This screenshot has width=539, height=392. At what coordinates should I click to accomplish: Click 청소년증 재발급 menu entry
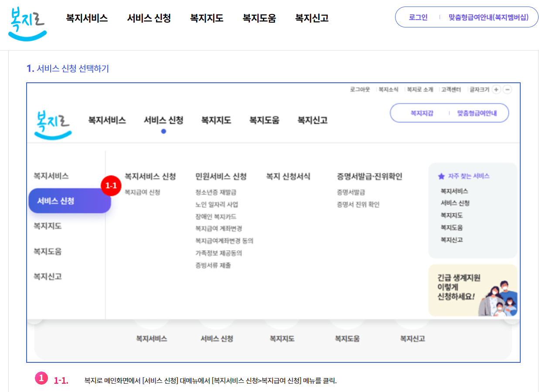coord(216,192)
